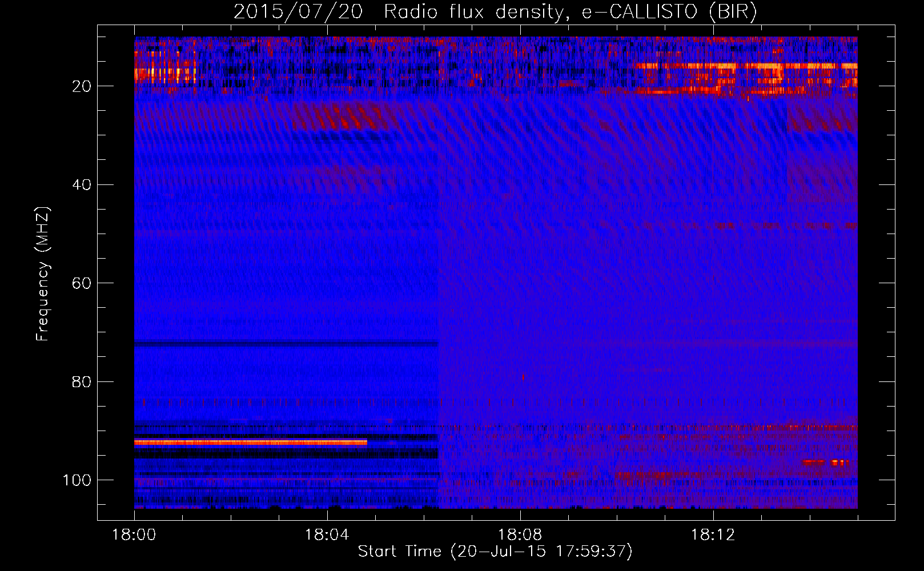Click the date "2015/07/20" in the title
This screenshot has height=571, width=924.
tap(298, 12)
